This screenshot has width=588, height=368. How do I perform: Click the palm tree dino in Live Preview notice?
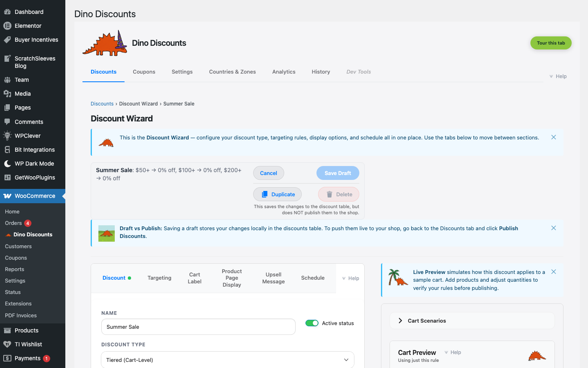pos(398,277)
